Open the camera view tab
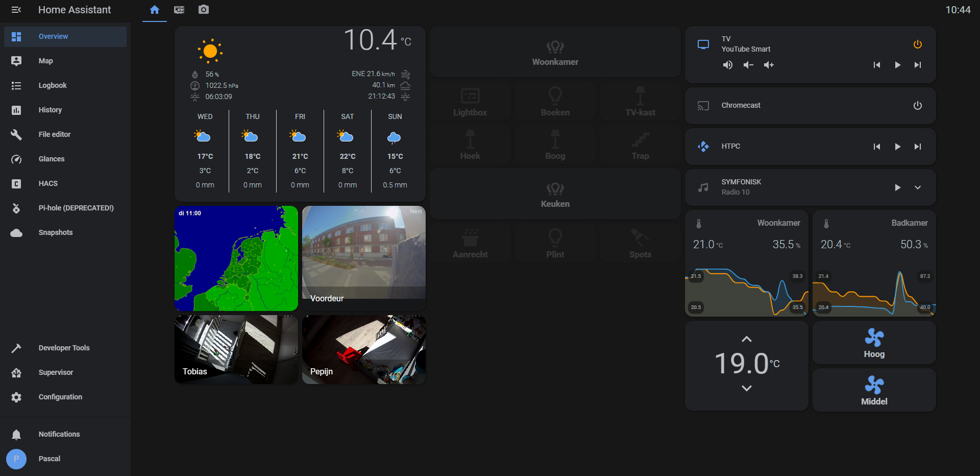980x476 pixels. click(204, 10)
